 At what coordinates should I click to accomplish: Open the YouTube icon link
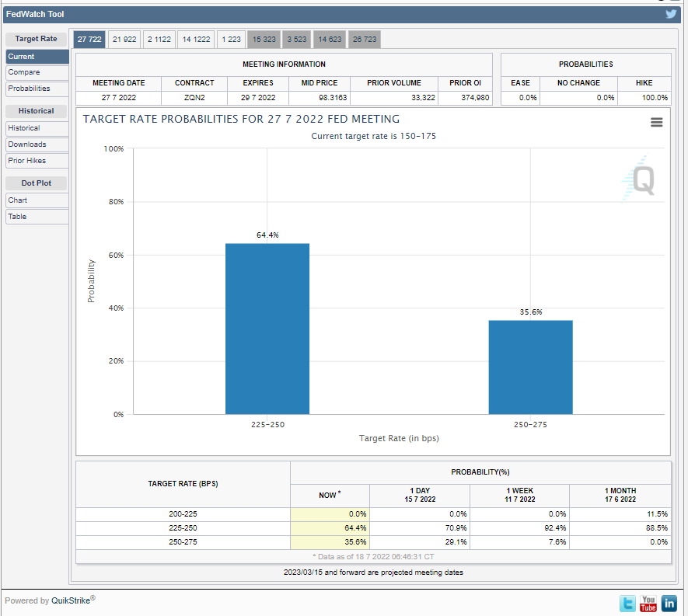point(648,603)
